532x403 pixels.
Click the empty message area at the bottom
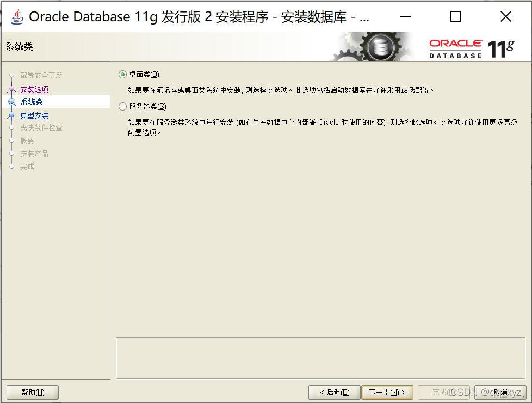pyautogui.click(x=321, y=358)
